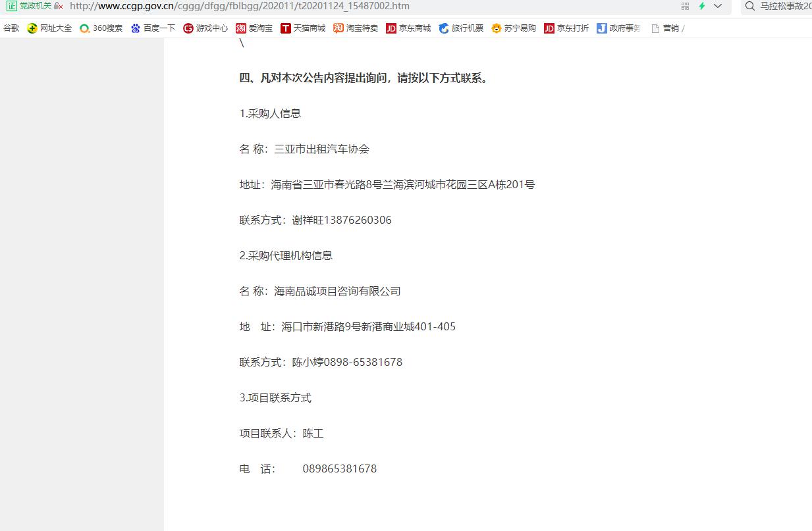812x531 pixels.
Task: Click the 360搜索 bookmark favicon
Action: point(84,28)
